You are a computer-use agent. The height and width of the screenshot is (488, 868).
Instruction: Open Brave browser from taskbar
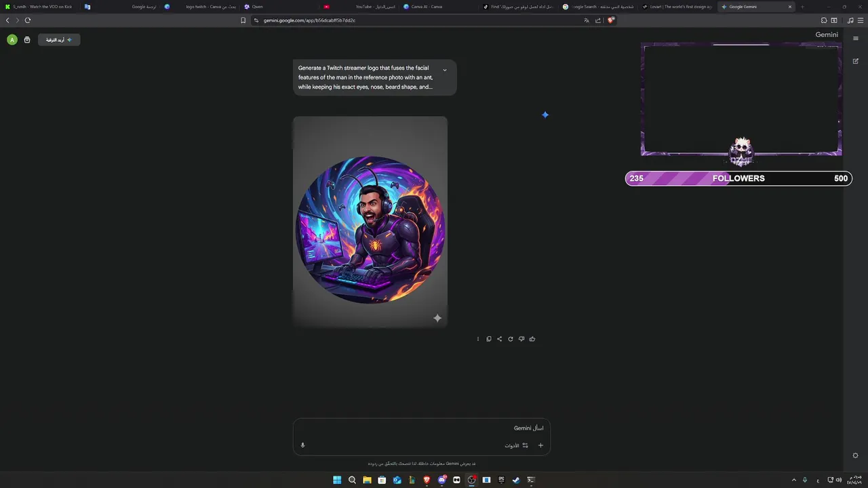[x=427, y=480]
